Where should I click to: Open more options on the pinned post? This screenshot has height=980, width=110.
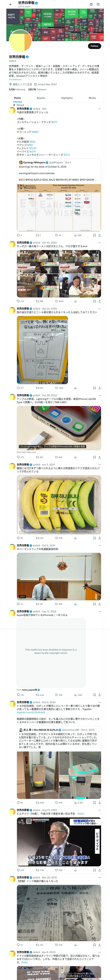tap(100, 109)
